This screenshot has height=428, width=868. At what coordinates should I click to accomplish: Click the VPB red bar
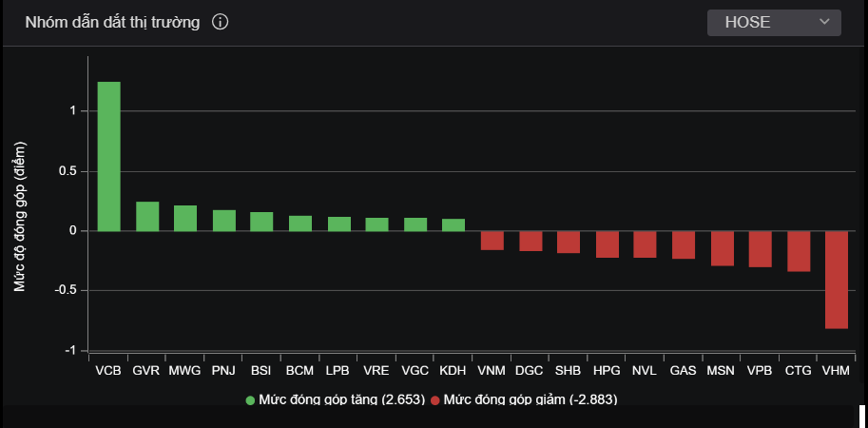click(760, 249)
